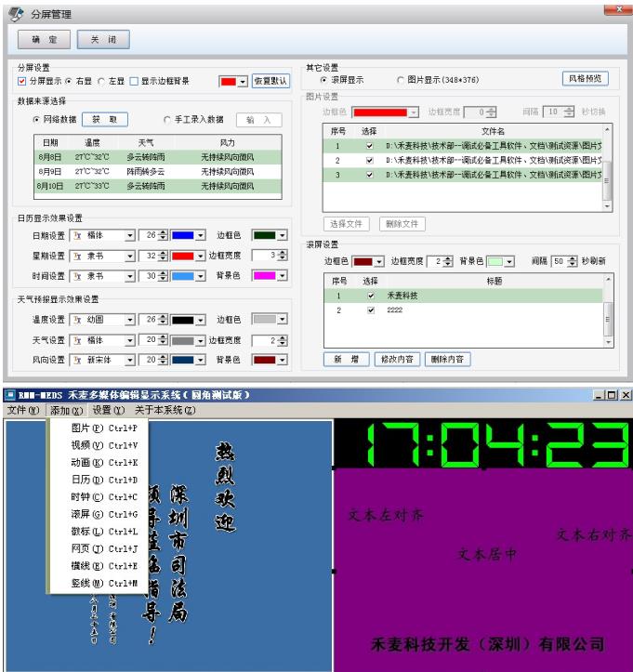Select 手工录入数据 radio option
633x672 pixels.
coord(167,119)
